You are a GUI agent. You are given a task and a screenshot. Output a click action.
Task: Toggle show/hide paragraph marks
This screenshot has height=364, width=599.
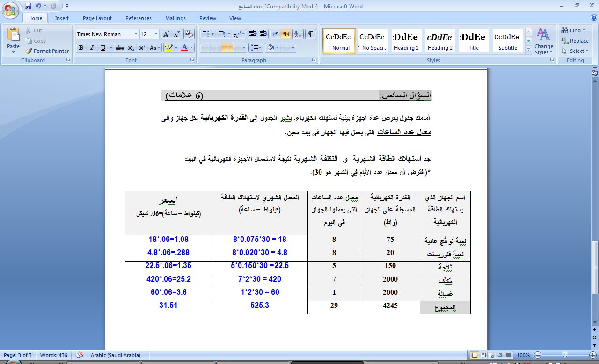click(x=311, y=34)
